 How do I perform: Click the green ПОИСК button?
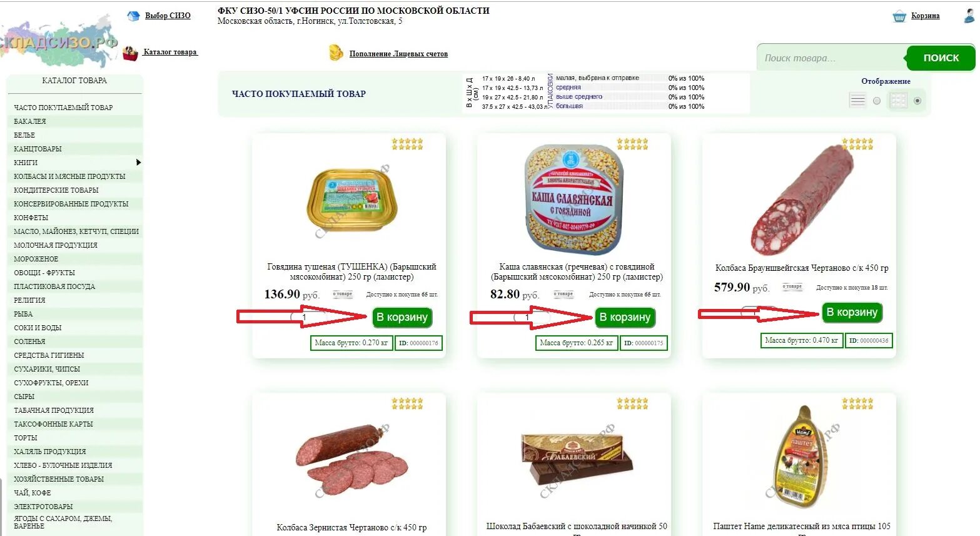pos(941,58)
